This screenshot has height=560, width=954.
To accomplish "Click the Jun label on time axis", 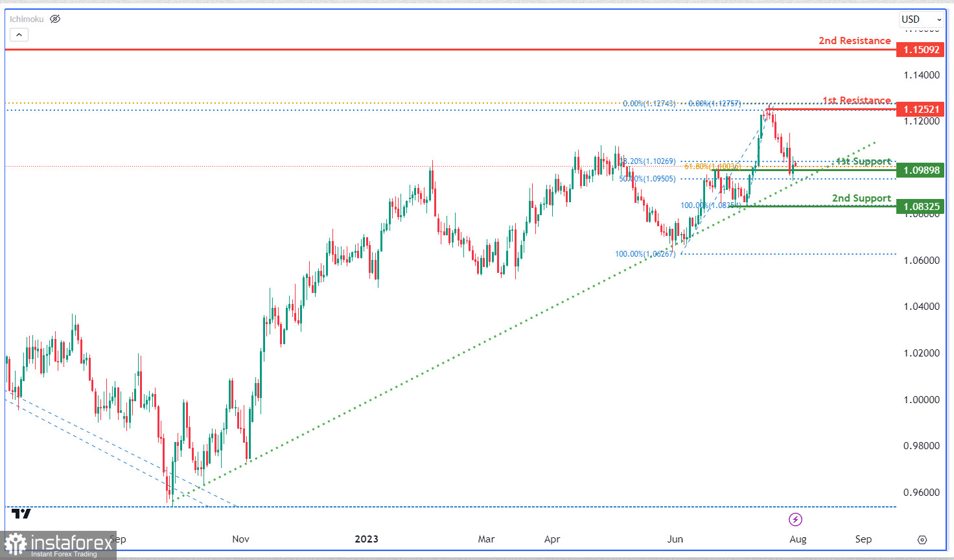I will tap(675, 539).
